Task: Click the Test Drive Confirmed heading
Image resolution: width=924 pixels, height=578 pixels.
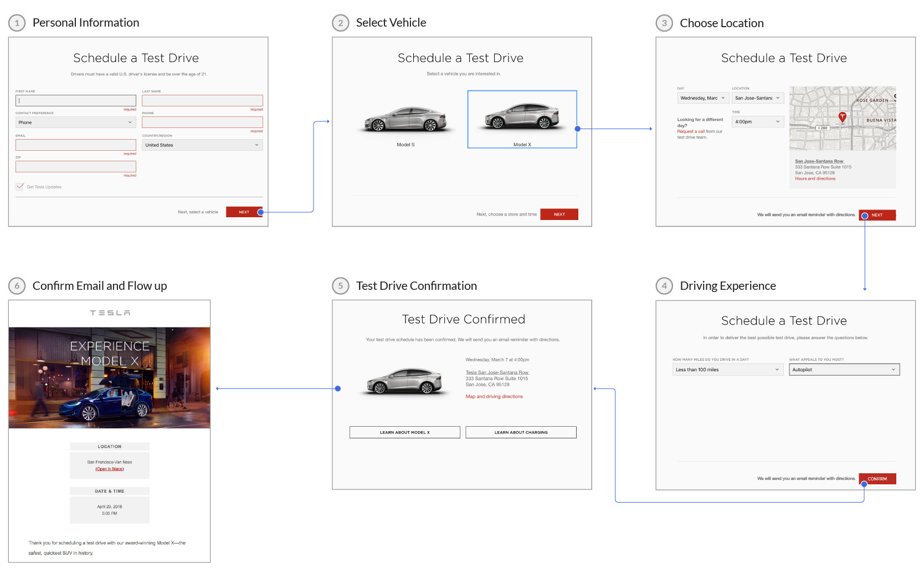Action: click(464, 319)
